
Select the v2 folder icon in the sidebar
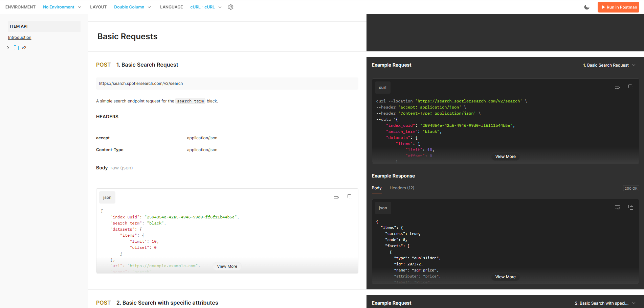click(16, 48)
